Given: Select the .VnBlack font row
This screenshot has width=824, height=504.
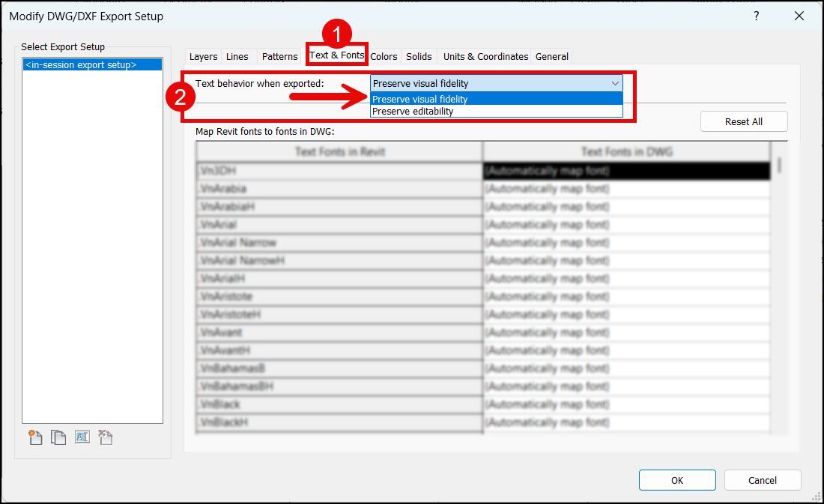Looking at the screenshot, I should [339, 404].
